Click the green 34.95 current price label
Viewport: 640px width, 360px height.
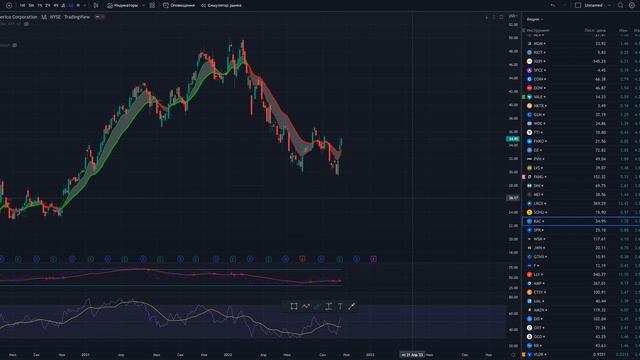513,139
